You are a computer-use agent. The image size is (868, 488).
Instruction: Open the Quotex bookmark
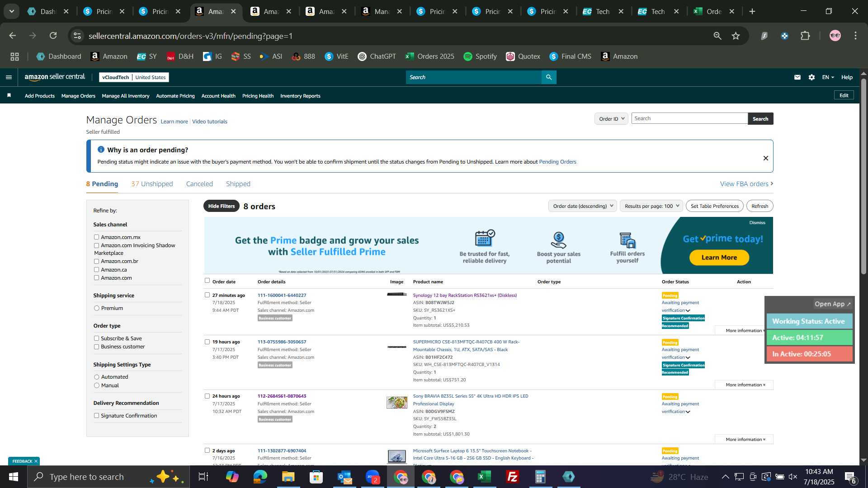point(523,56)
